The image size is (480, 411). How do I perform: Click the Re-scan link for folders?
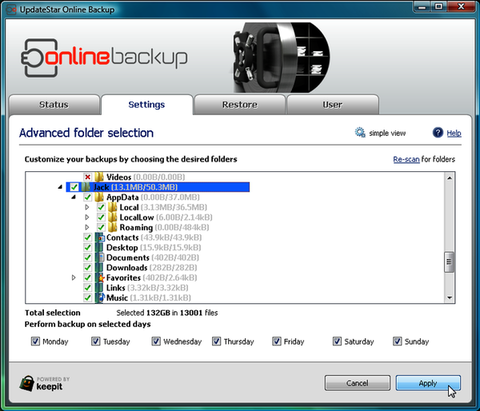tap(406, 159)
